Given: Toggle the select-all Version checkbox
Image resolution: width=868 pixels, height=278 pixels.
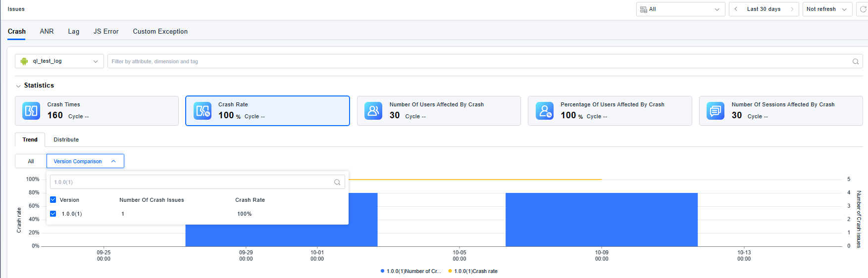Looking at the screenshot, I should coord(53,200).
